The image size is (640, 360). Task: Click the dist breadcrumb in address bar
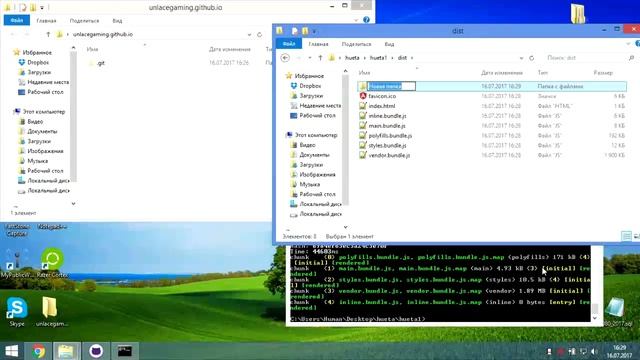coord(402,58)
